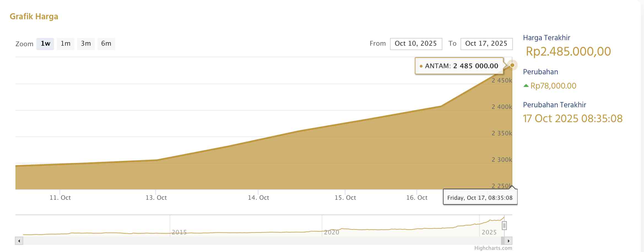Set zoom range to 3m

[x=86, y=44]
